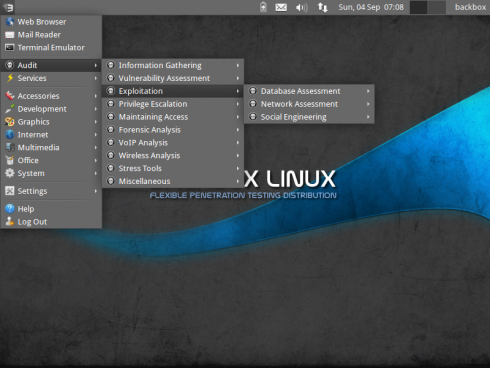Screen dimensions: 490x368
Task: Click the Stress Tools skull icon
Action: coord(111,168)
